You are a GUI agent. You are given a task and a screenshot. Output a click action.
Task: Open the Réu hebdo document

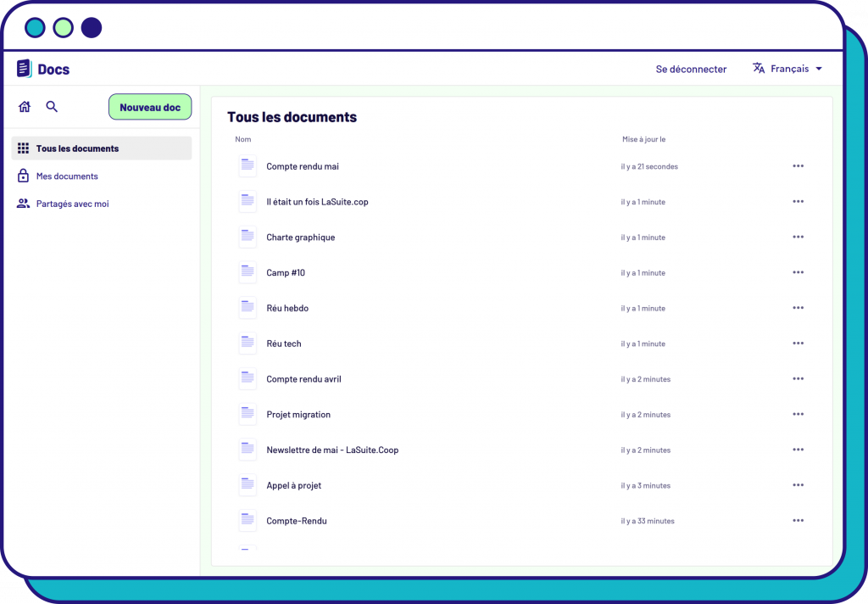coord(287,308)
